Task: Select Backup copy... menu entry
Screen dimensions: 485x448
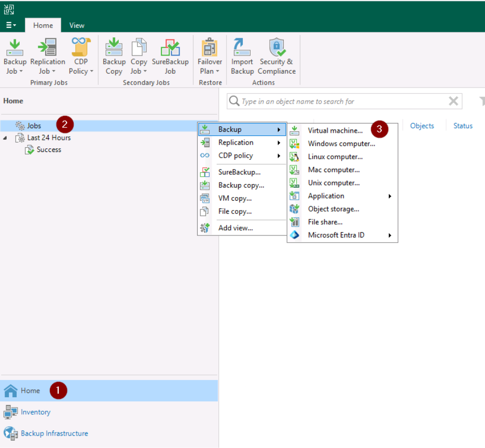Action: (x=241, y=185)
